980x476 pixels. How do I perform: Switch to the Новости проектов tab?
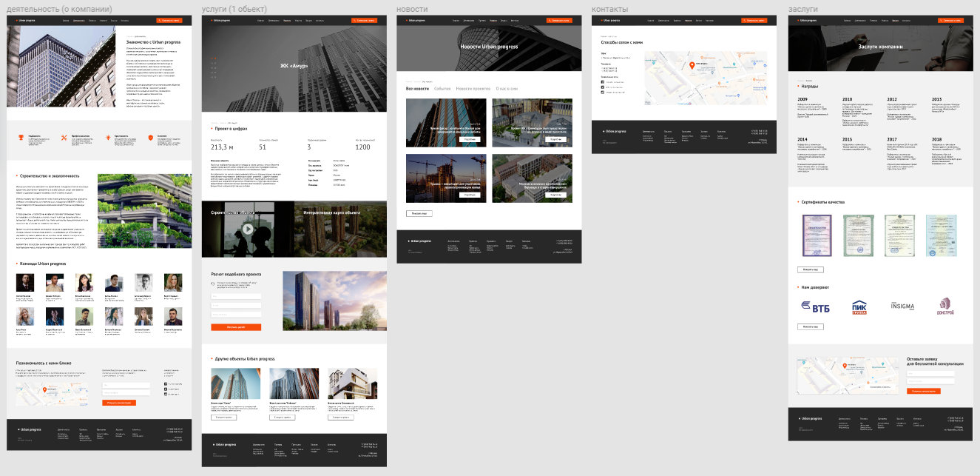coord(473,89)
